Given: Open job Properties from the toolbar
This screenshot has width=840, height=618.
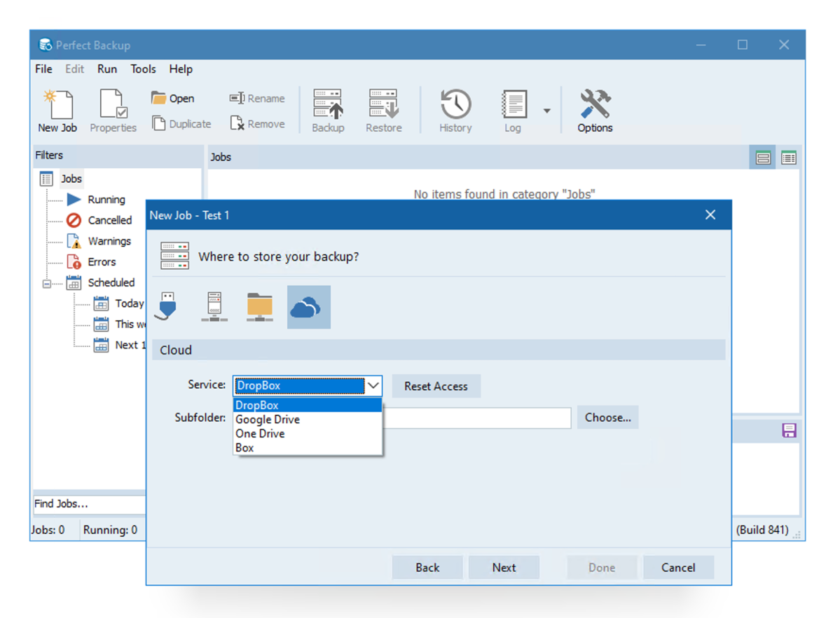Looking at the screenshot, I should pyautogui.click(x=113, y=111).
